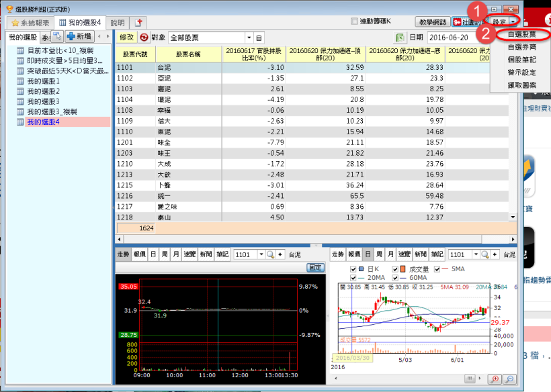Select 我的選股1 in the strategy list
Screen dimensions: 551x392
[x=43, y=81]
